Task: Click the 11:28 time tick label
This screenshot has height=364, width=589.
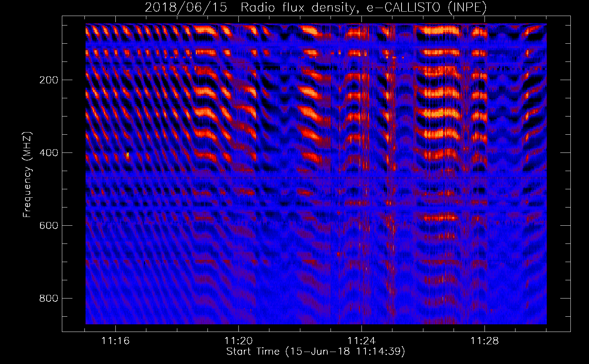Action: click(x=485, y=341)
